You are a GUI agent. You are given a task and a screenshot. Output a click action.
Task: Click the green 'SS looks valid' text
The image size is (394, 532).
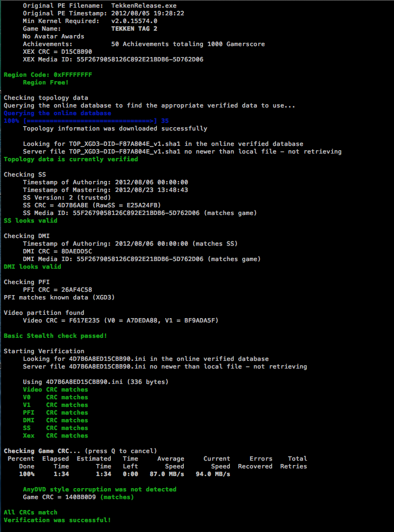click(31, 220)
